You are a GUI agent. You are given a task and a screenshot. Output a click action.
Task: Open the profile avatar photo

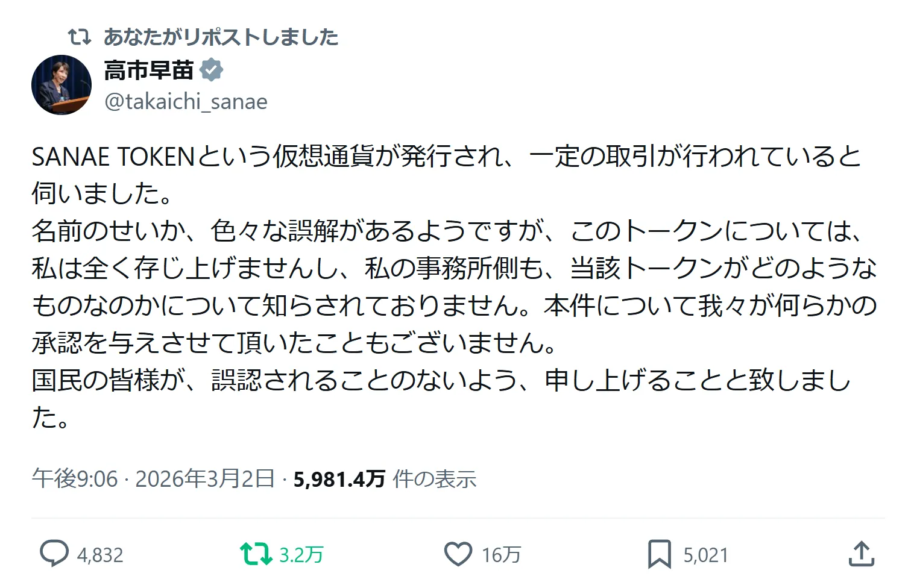[x=61, y=85]
